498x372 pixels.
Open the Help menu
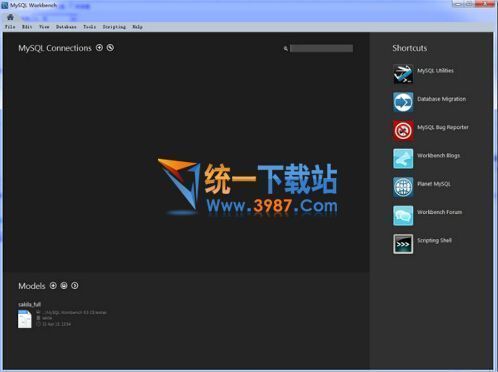[137, 27]
